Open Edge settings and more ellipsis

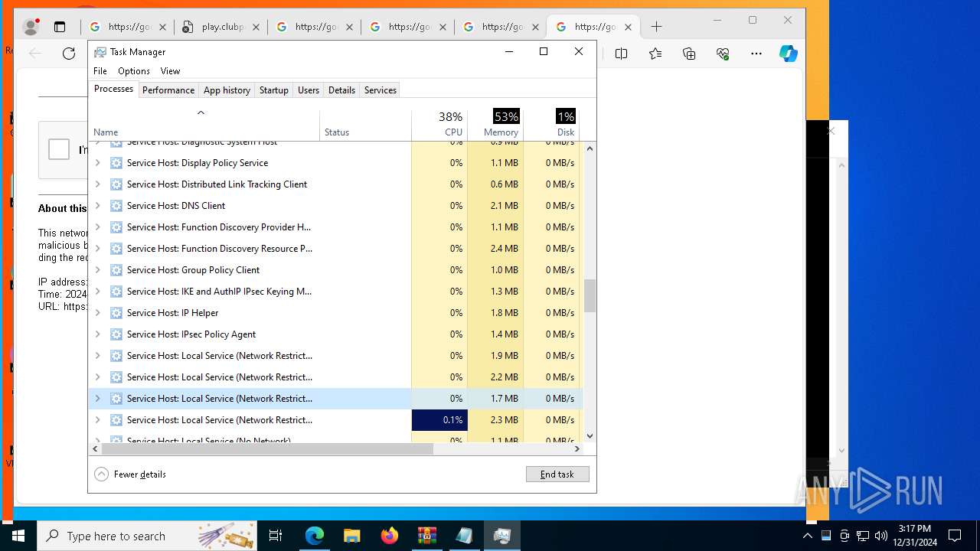click(756, 54)
